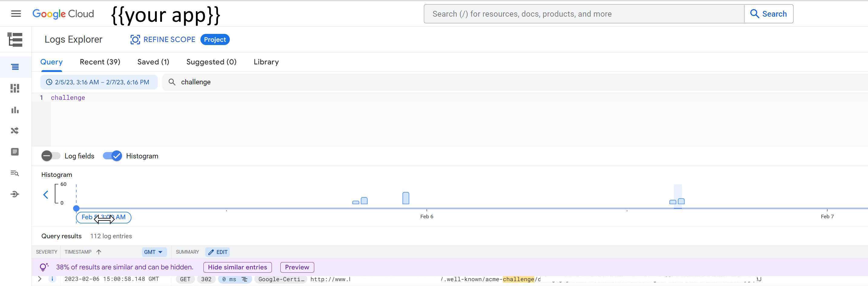868x286 pixels.
Task: Open the Log Analytics search-list icon
Action: [x=15, y=173]
